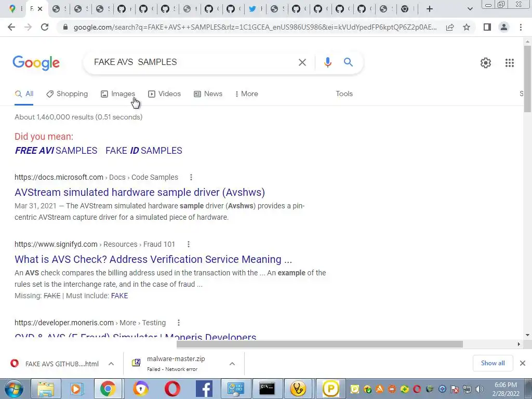Start voice search with the microphone
The image size is (532, 399).
(327, 62)
